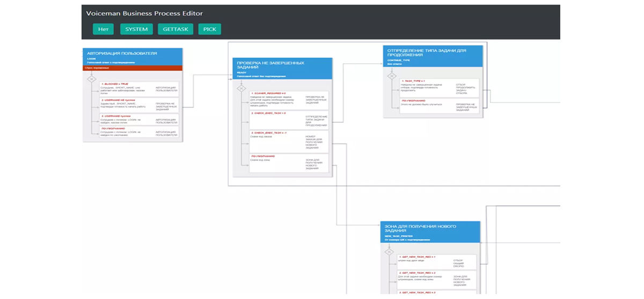The height and width of the screenshot is (299, 644).
Task: Click the gateway diamond in Зона для получения нового задания
Action: click(389, 251)
